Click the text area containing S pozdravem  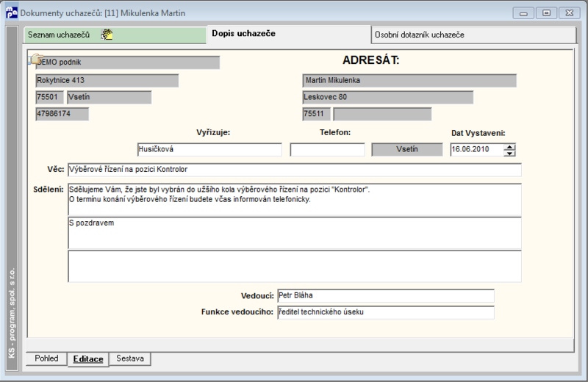pyautogui.click(x=295, y=233)
